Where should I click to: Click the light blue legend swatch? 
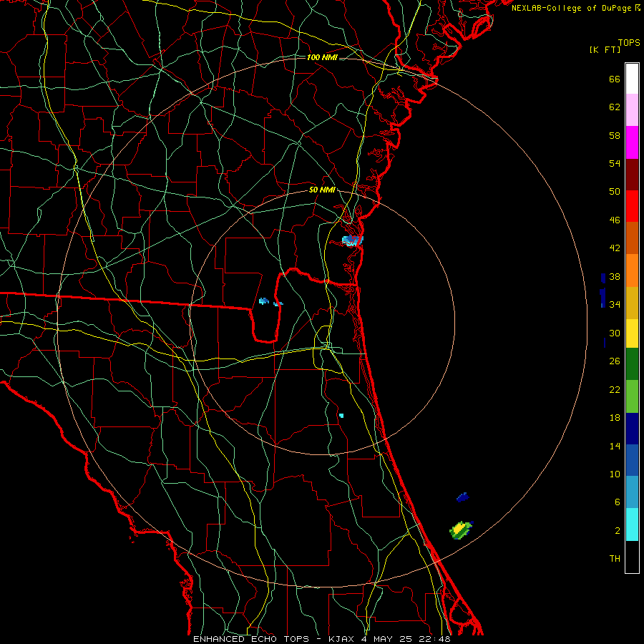tap(632, 492)
